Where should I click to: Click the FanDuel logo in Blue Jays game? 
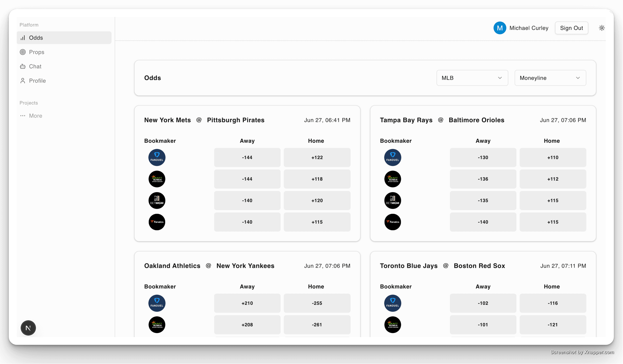tap(392, 303)
